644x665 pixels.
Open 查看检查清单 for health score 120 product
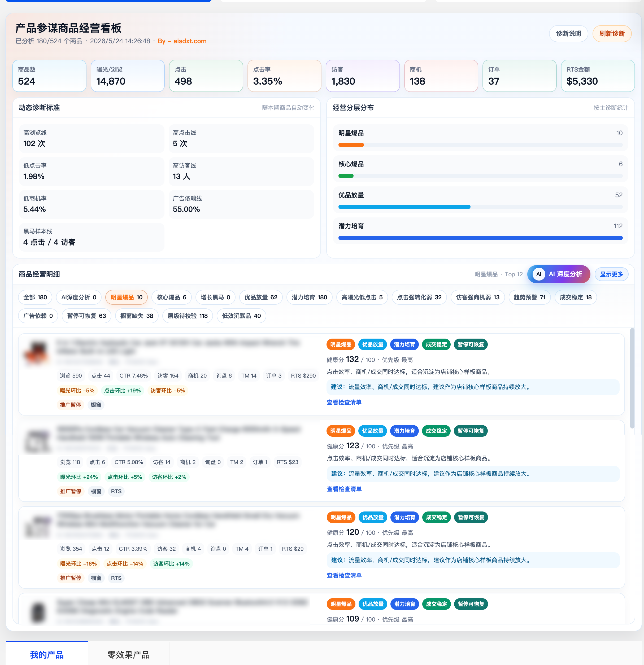click(x=344, y=575)
